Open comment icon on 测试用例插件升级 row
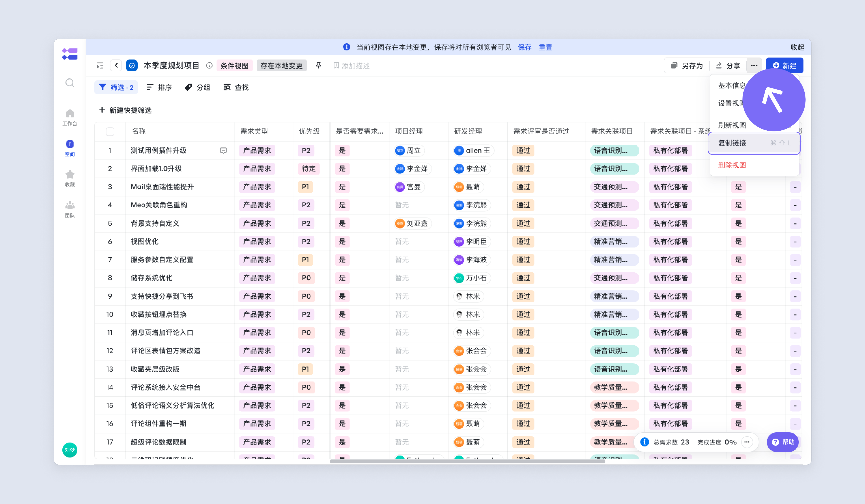 click(223, 151)
